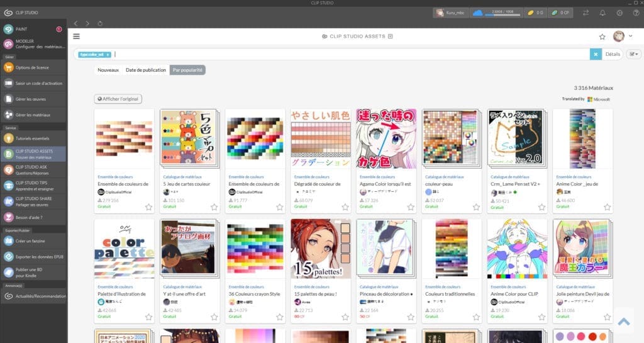The width and height of the screenshot is (644, 343).
Task: Open Anime Color pour CLIP title
Action: pyautogui.click(x=514, y=294)
